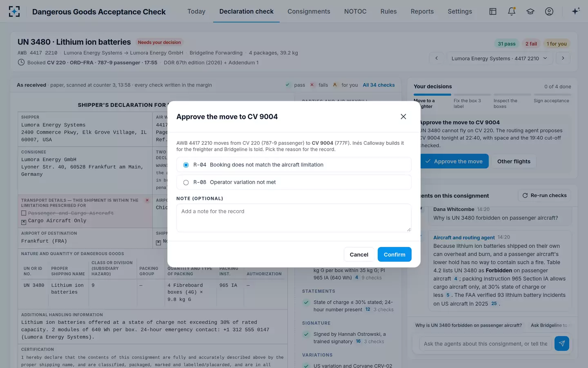Image resolution: width=588 pixels, height=368 pixels.
Task: Filter by the 2 fail chip
Action: click(531, 44)
